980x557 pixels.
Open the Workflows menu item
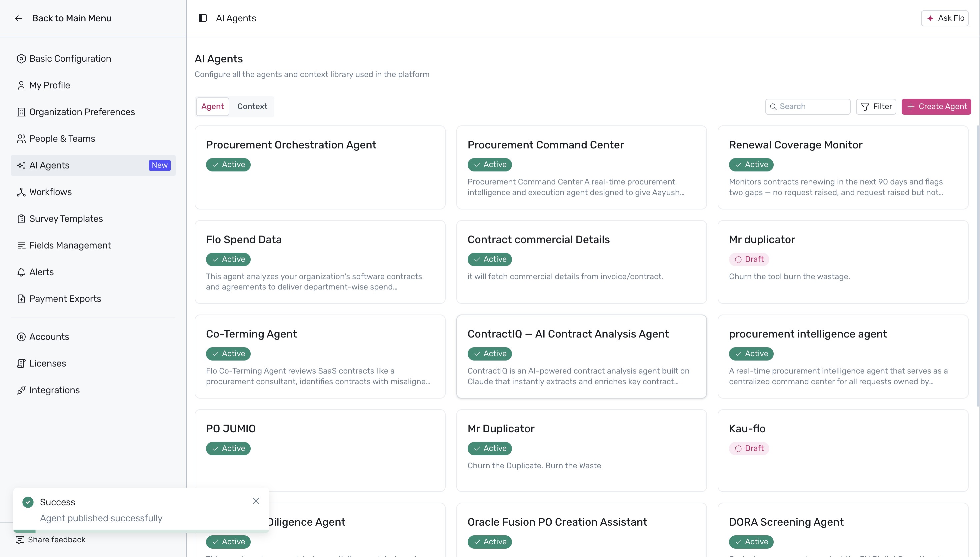pos(93,192)
